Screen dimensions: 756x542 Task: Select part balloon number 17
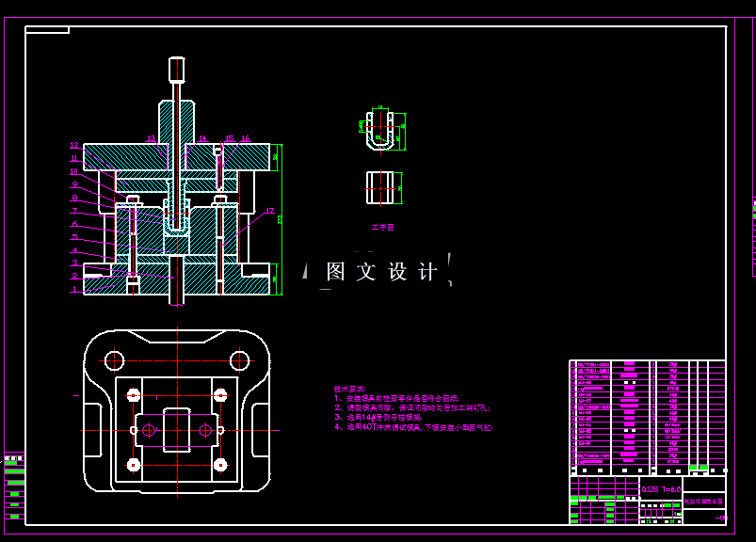269,210
